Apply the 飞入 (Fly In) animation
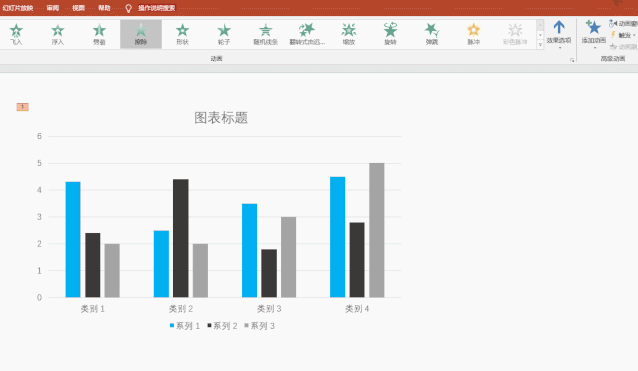The width and height of the screenshot is (638, 371). point(16,34)
